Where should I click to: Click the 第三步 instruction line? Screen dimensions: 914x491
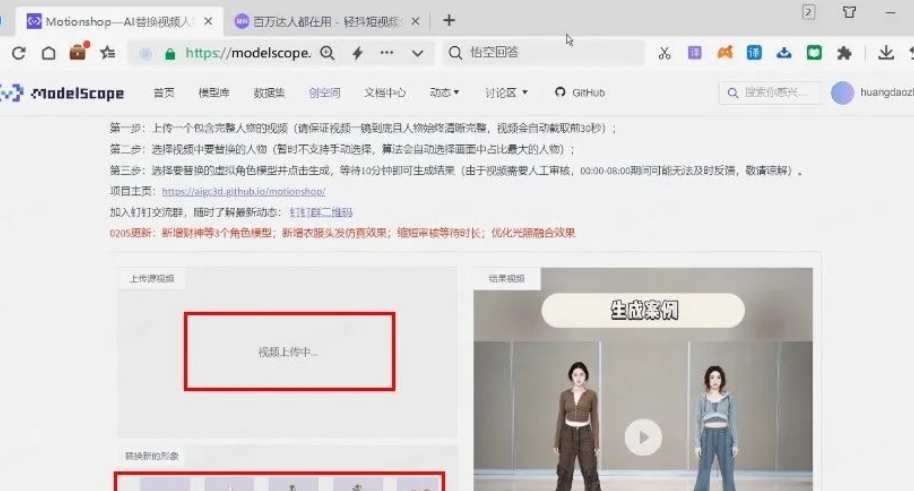click(x=456, y=171)
